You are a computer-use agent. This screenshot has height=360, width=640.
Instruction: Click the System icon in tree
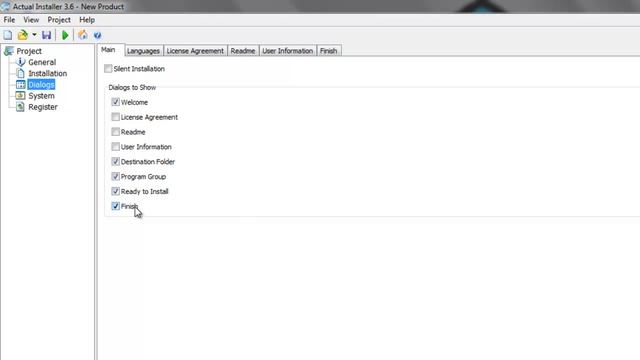pos(20,96)
